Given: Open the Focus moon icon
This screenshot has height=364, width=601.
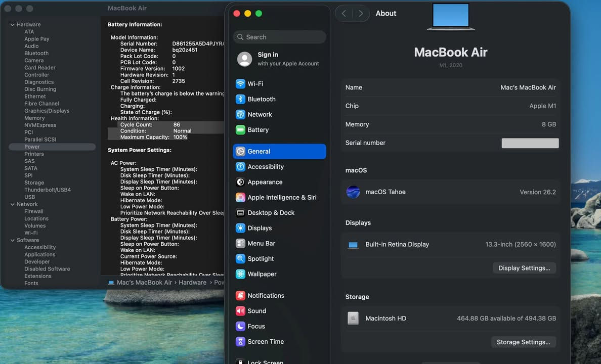Looking at the screenshot, I should [x=241, y=326].
